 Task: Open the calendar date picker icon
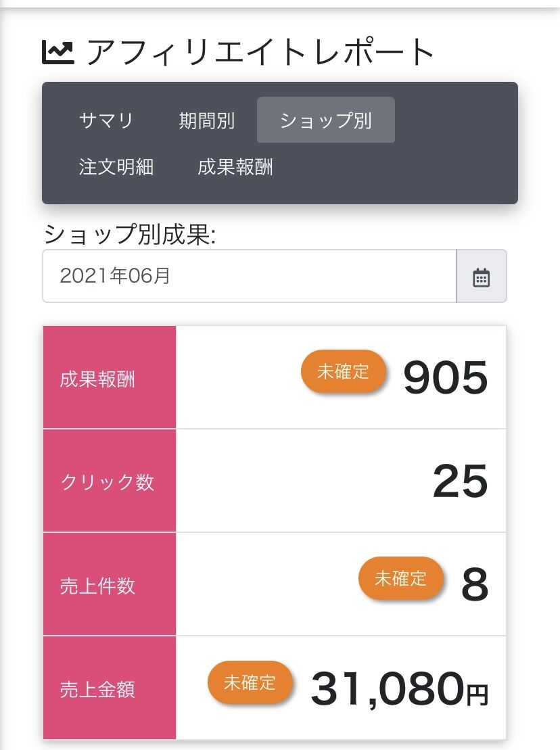tap(481, 277)
